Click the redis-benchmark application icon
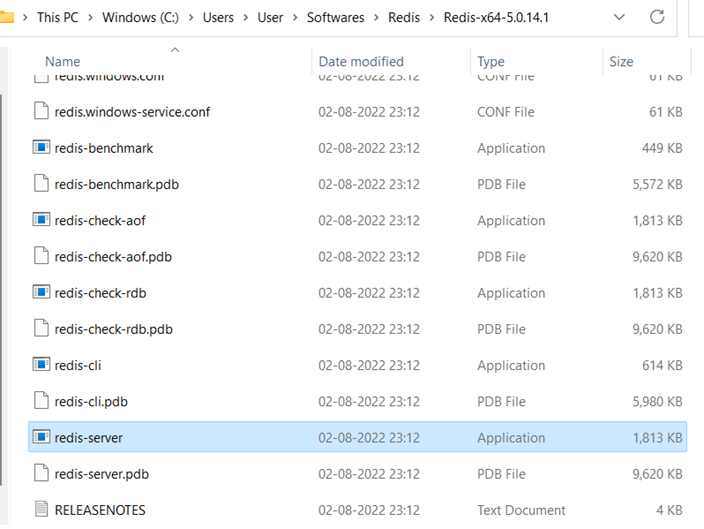 [41, 147]
